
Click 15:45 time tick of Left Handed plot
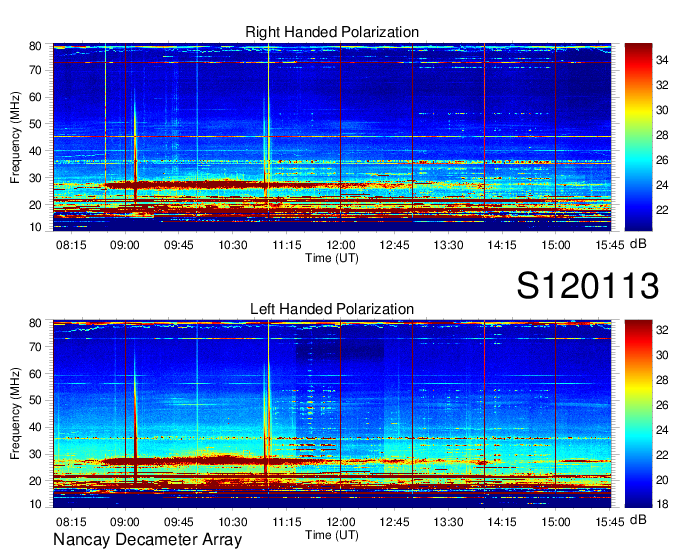click(610, 522)
